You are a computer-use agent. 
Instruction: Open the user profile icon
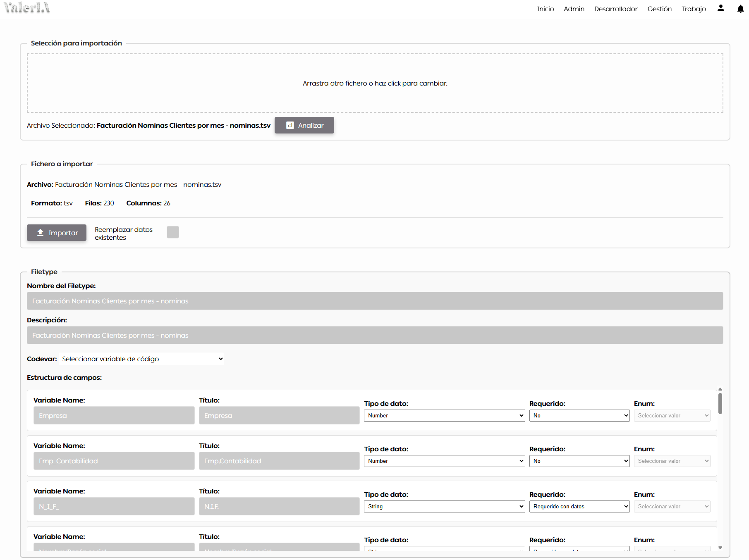(720, 8)
